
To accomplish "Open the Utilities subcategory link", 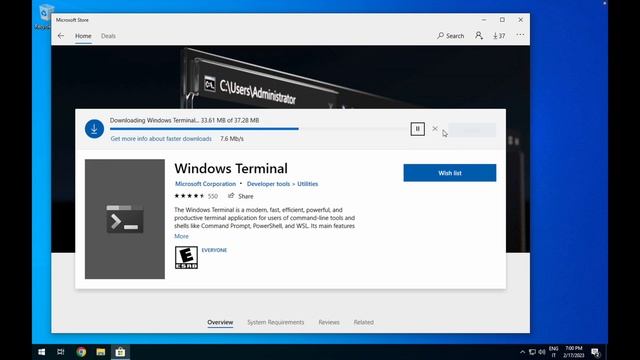I will pos(307,184).
